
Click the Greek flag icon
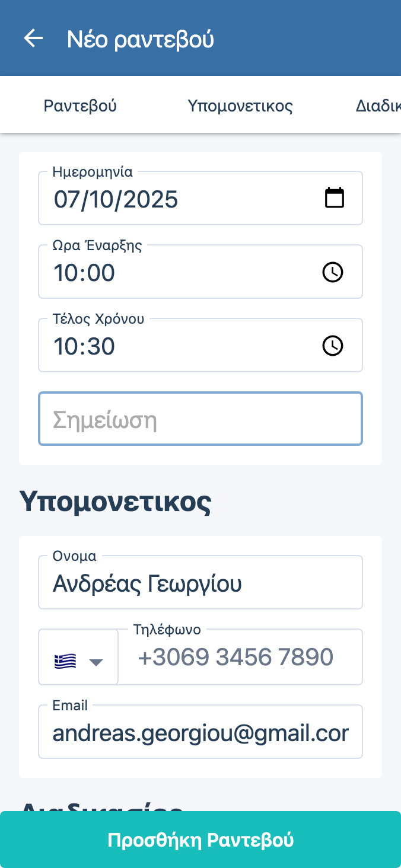click(x=65, y=660)
